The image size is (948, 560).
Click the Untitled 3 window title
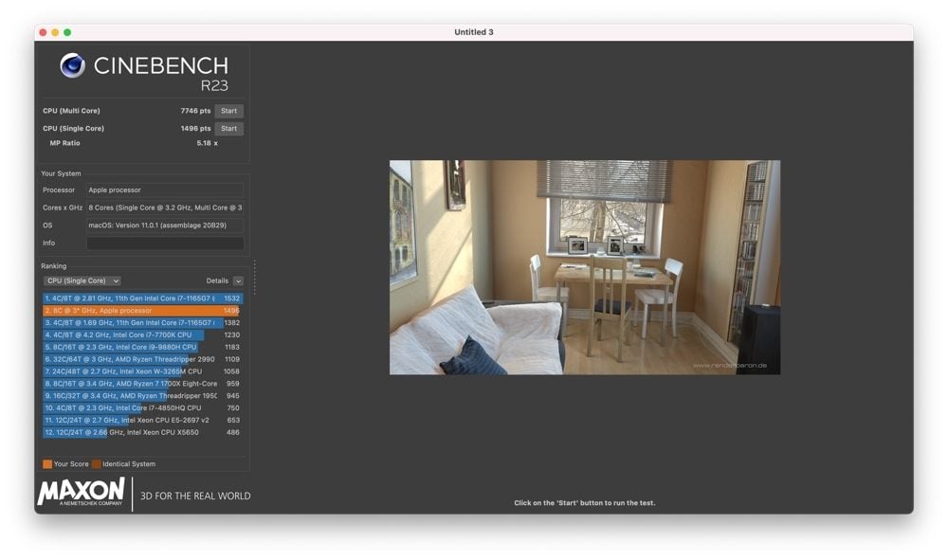474,32
